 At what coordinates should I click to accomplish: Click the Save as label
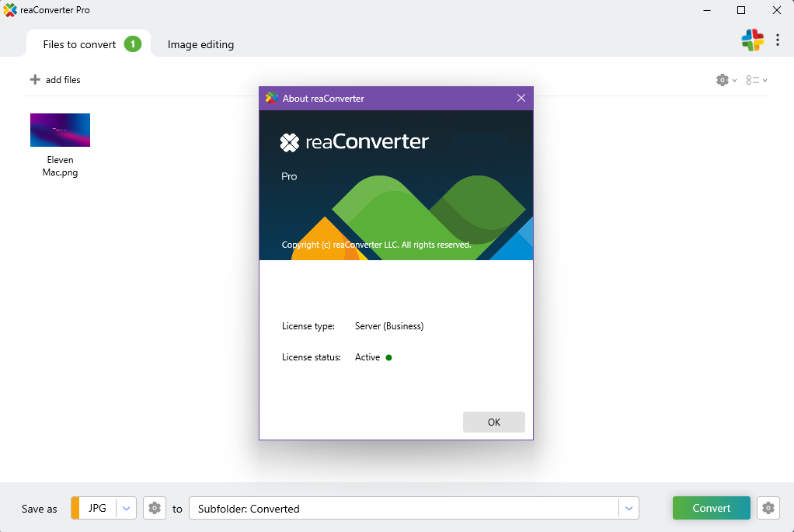coord(40,509)
